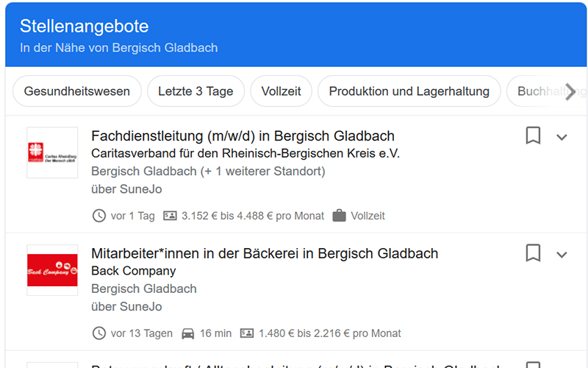Click 3.152 € bis 4.488 € pro Monat
The height and width of the screenshot is (368, 588).
[253, 216]
